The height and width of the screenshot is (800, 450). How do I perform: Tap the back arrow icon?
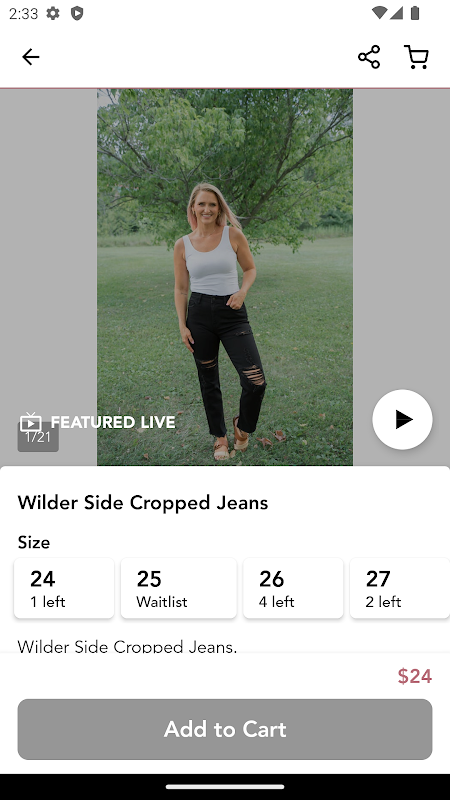(x=31, y=57)
